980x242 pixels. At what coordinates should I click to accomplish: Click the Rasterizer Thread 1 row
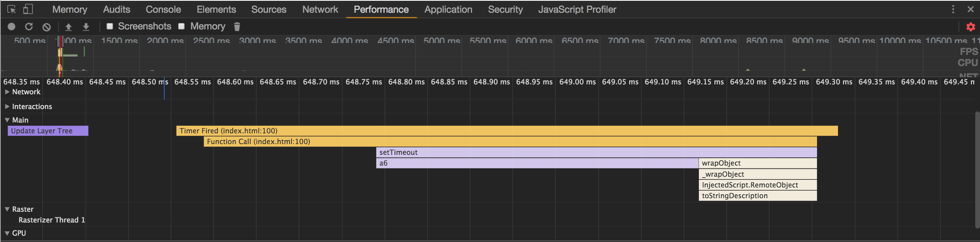pos(52,220)
